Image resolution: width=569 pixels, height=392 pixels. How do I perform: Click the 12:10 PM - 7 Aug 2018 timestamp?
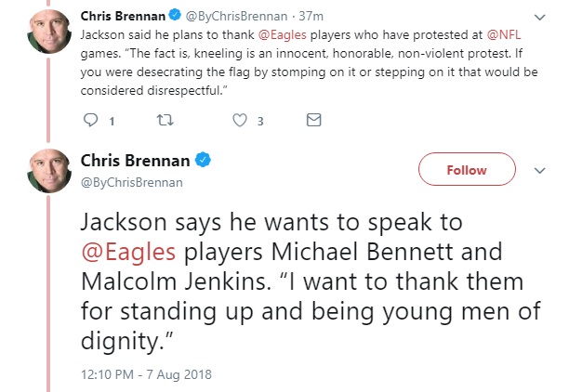coord(147,375)
